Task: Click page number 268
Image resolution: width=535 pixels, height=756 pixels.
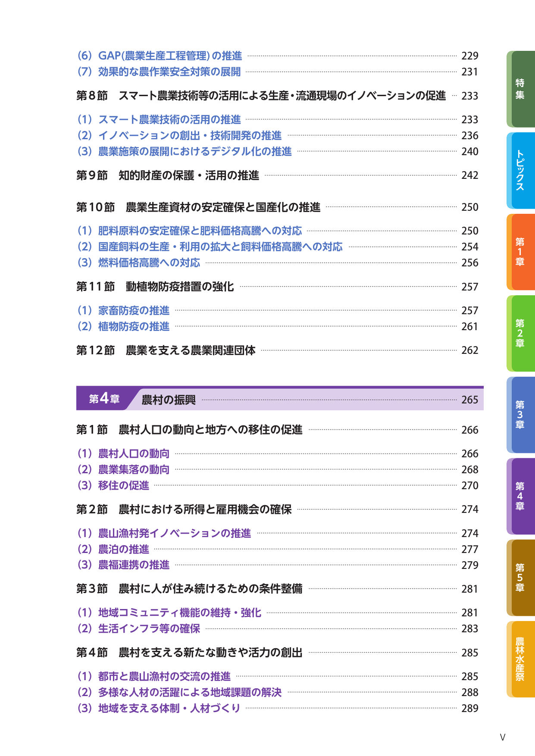Action: (470, 470)
